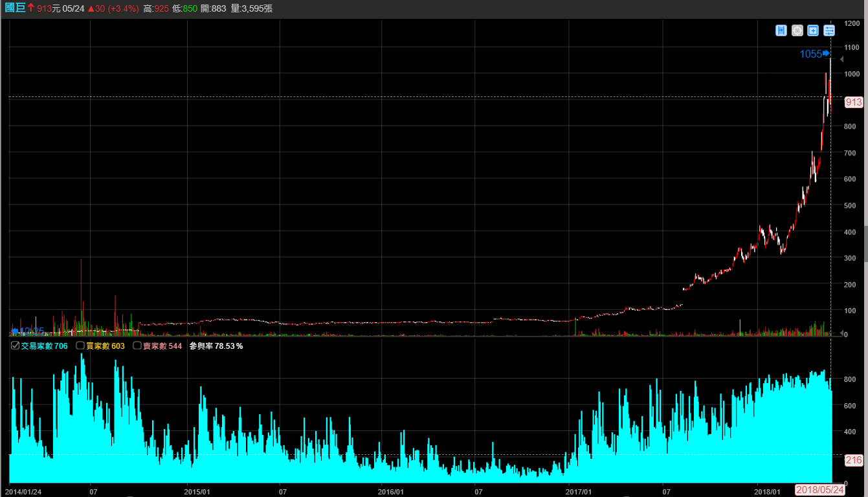Click the jump-to-latest bar icon

pos(781,30)
